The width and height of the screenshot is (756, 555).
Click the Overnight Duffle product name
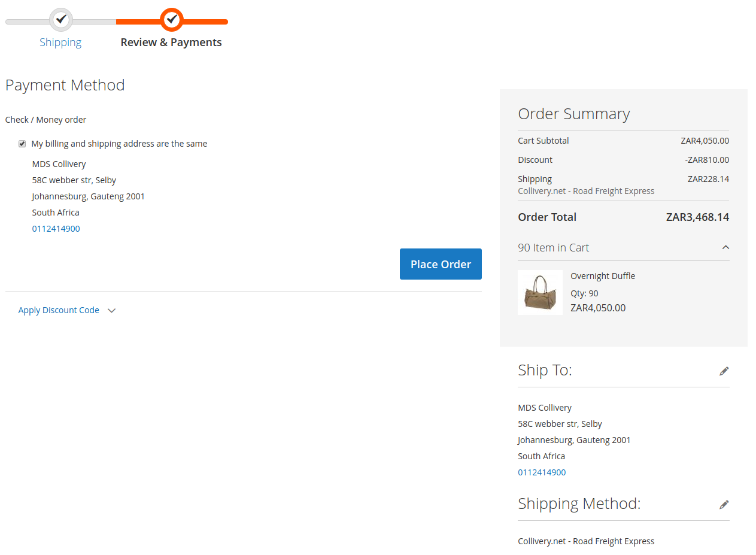pyautogui.click(x=603, y=276)
